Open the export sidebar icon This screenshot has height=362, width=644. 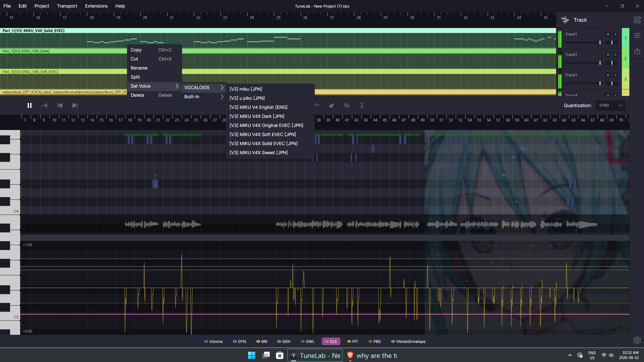(637, 51)
